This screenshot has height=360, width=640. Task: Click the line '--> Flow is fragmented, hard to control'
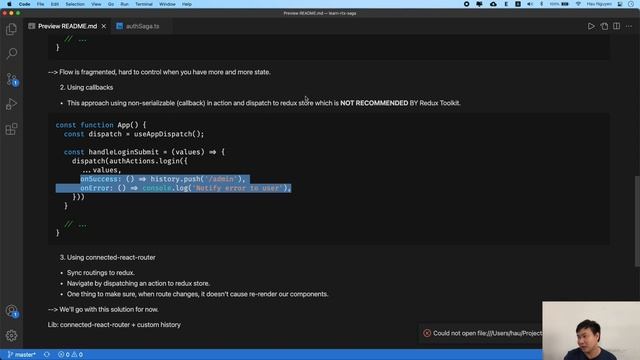(159, 72)
